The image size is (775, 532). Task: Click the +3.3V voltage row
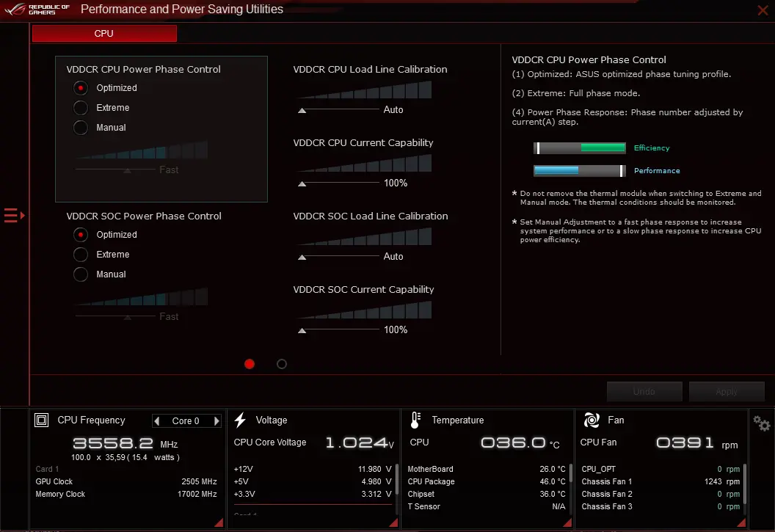coord(313,494)
